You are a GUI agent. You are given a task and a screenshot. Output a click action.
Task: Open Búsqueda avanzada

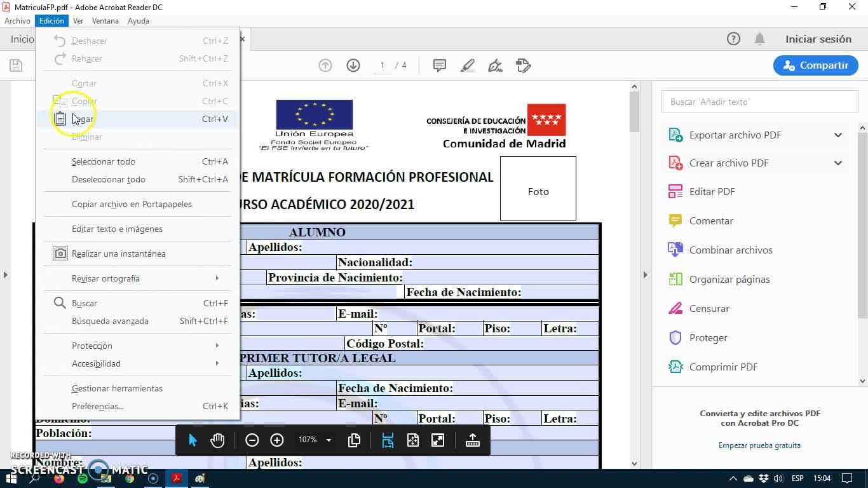click(x=137, y=321)
